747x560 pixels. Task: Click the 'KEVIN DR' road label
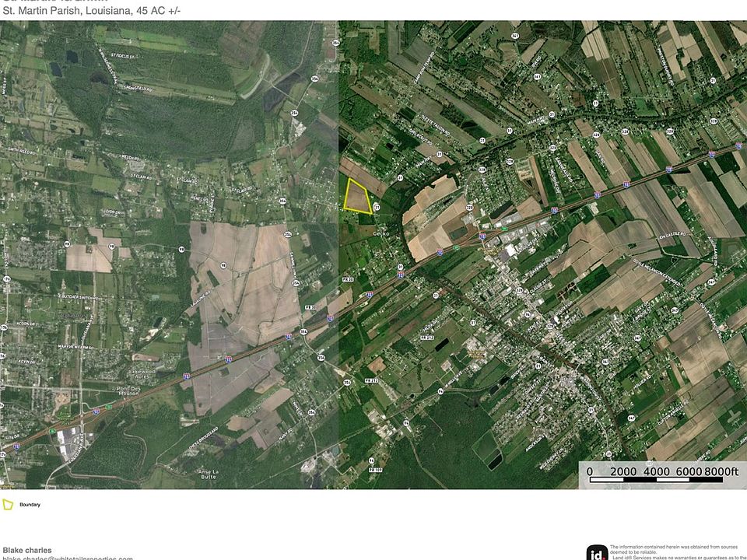pyautogui.click(x=26, y=362)
